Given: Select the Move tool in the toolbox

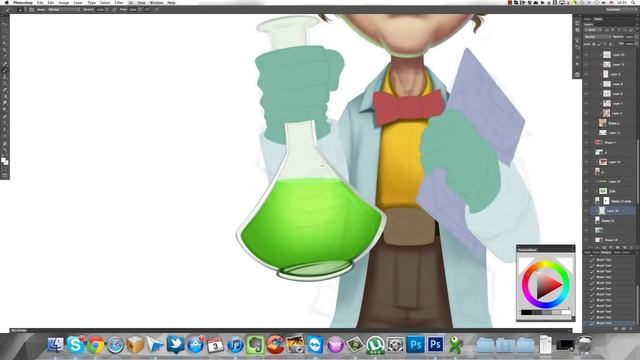Looking at the screenshot, I should (5, 24).
